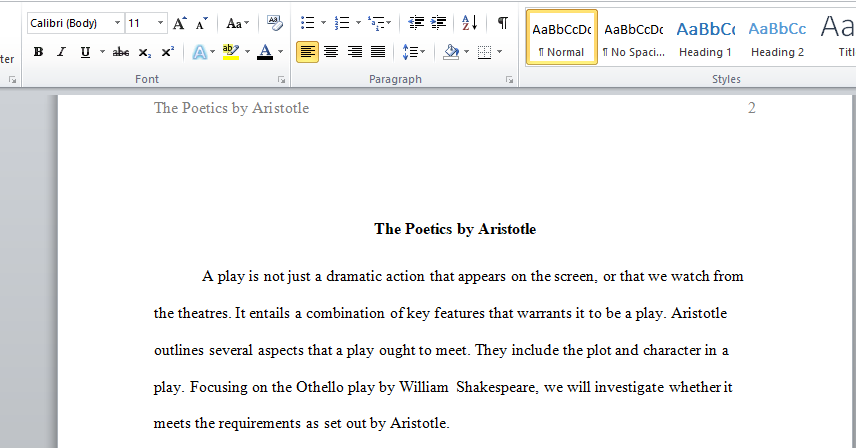Click the Numbering list icon
This screenshot has width=856, height=448.
(x=342, y=23)
